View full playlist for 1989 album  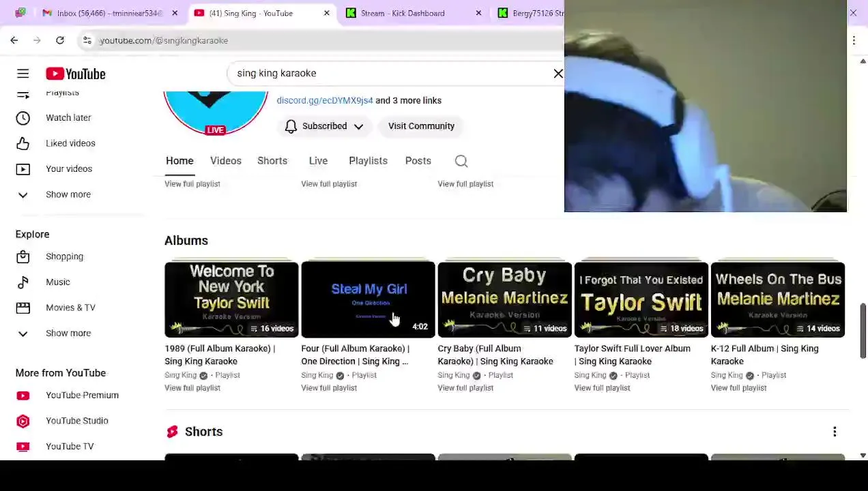(x=192, y=388)
